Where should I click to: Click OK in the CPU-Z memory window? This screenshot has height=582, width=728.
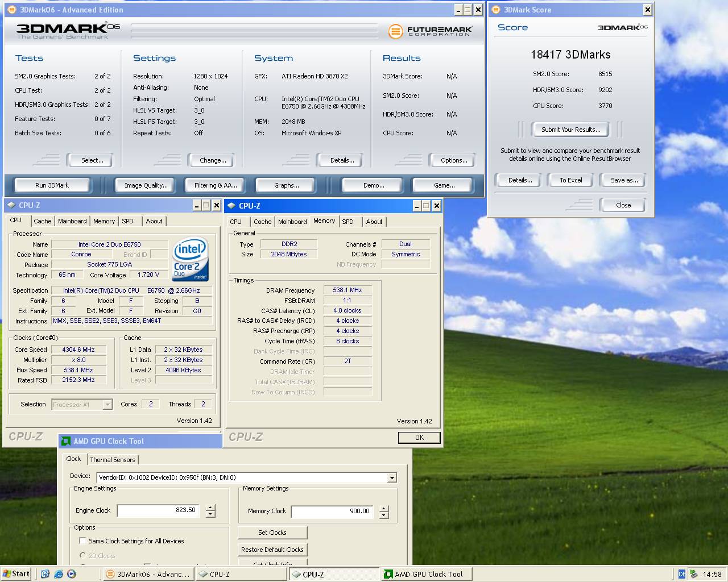pyautogui.click(x=419, y=438)
